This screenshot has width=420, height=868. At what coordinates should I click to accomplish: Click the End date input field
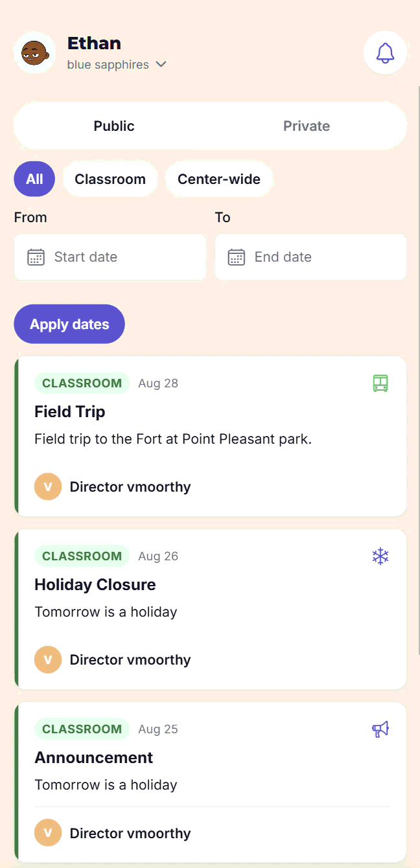310,257
